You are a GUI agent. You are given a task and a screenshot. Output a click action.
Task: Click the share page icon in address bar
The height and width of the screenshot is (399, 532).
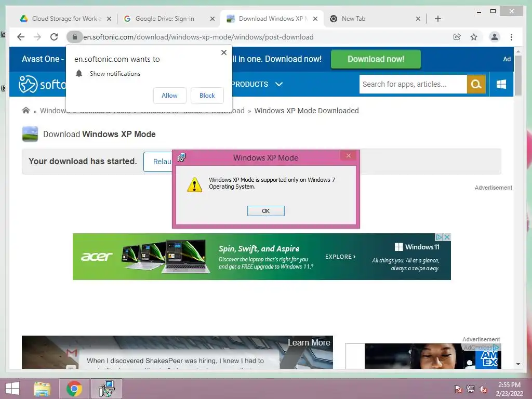(457, 37)
